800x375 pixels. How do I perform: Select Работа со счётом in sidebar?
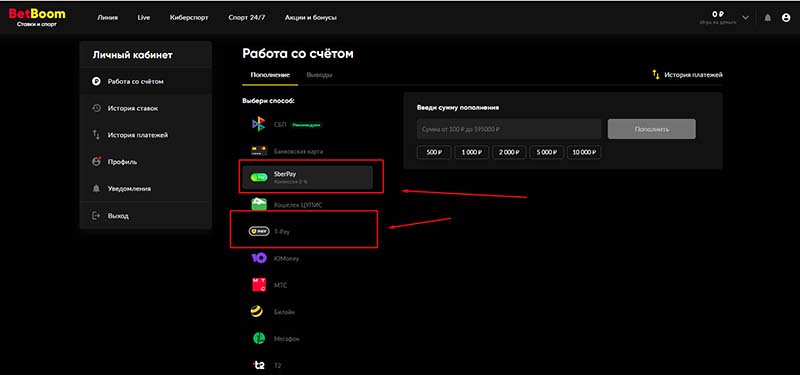145,81
